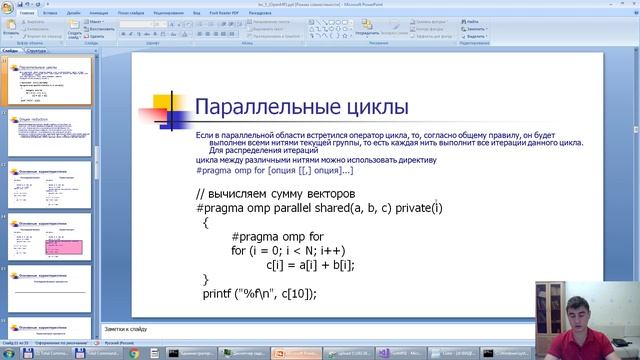Viewport: 640px width, 360px height.
Task: Cut selection with Вырезать
Action: [x=33, y=22]
